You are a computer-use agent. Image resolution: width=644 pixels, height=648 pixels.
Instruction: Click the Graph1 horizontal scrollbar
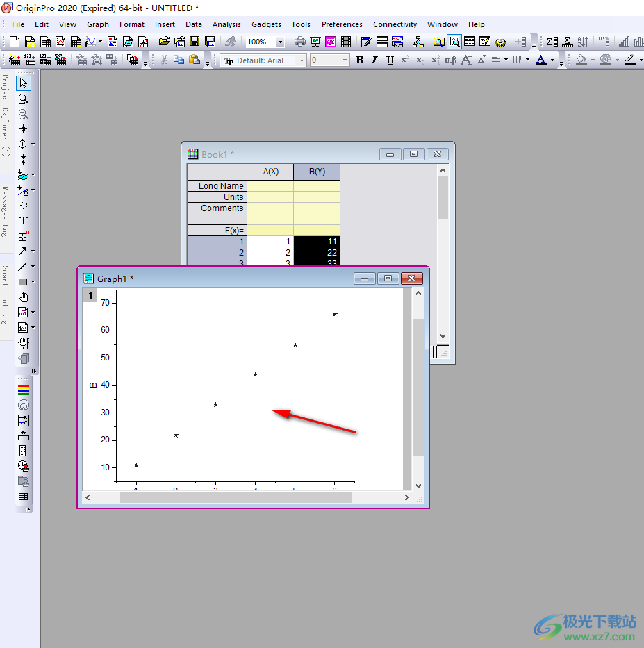(x=236, y=497)
